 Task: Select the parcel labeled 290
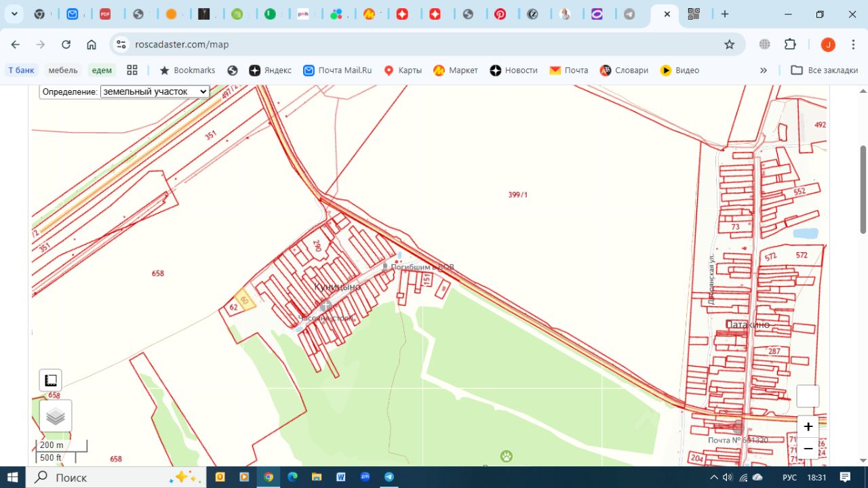tap(317, 245)
